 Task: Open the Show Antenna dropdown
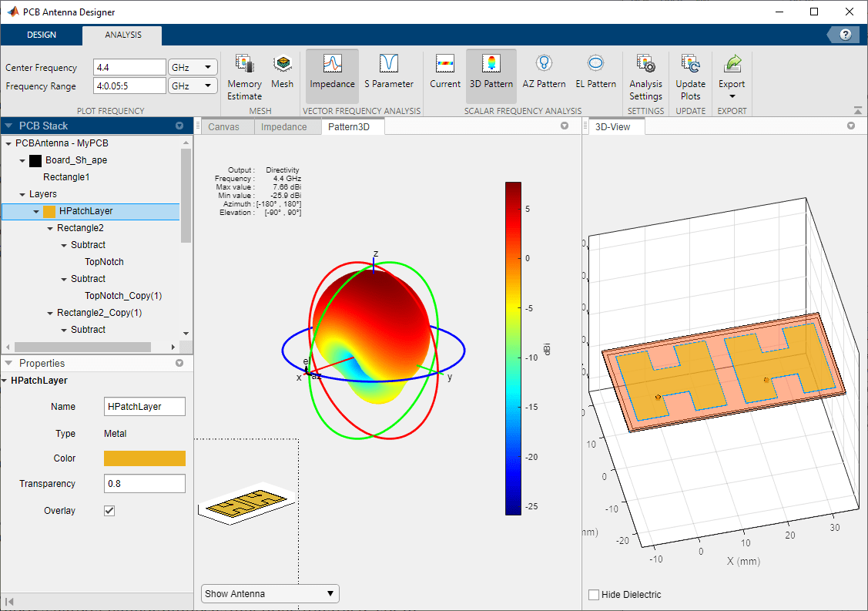point(270,593)
